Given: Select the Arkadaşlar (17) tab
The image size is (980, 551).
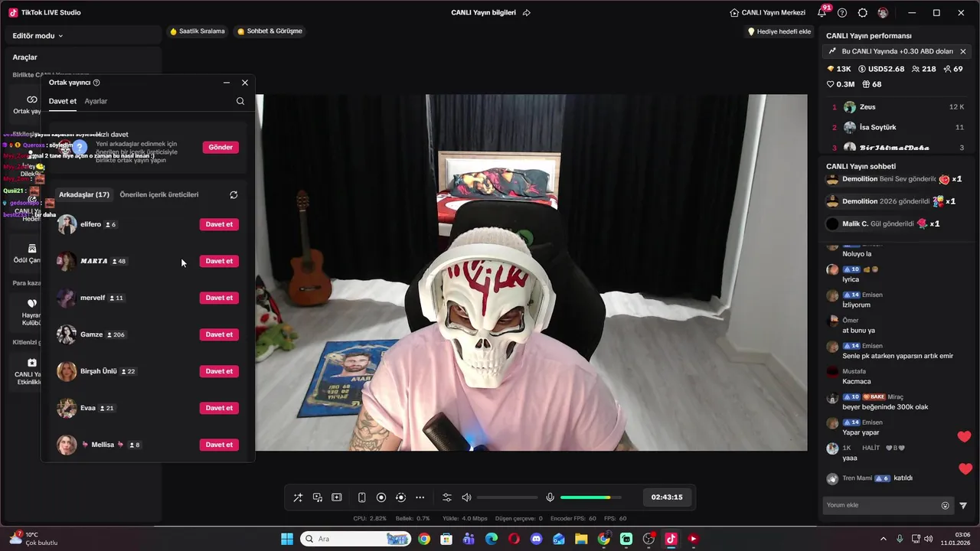Looking at the screenshot, I should pos(84,194).
